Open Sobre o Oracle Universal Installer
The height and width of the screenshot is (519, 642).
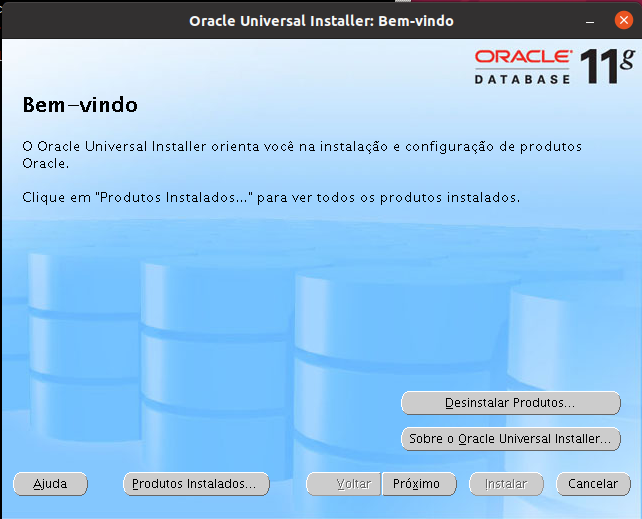point(511,439)
